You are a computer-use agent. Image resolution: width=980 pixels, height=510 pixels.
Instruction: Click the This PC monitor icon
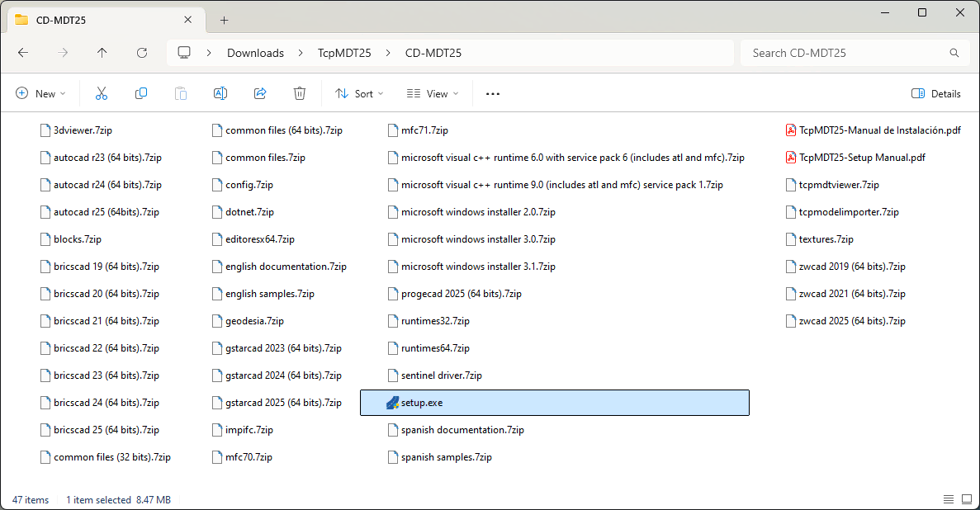pyautogui.click(x=184, y=53)
